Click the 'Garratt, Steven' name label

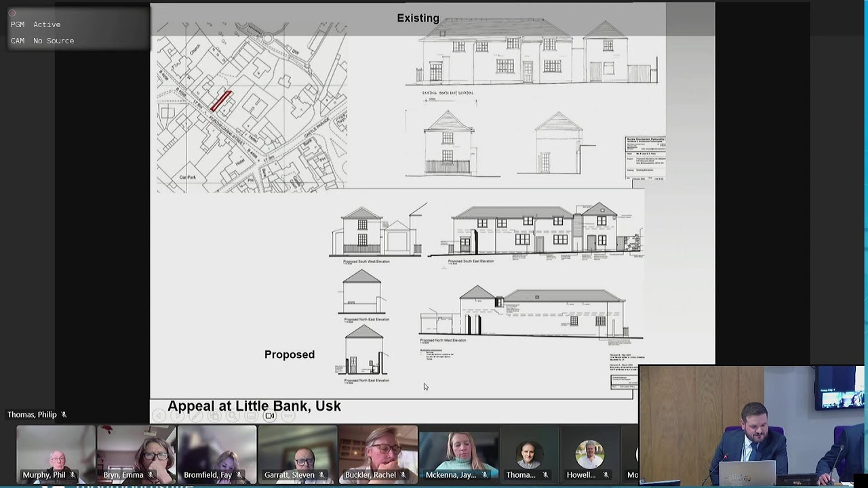(x=290, y=475)
